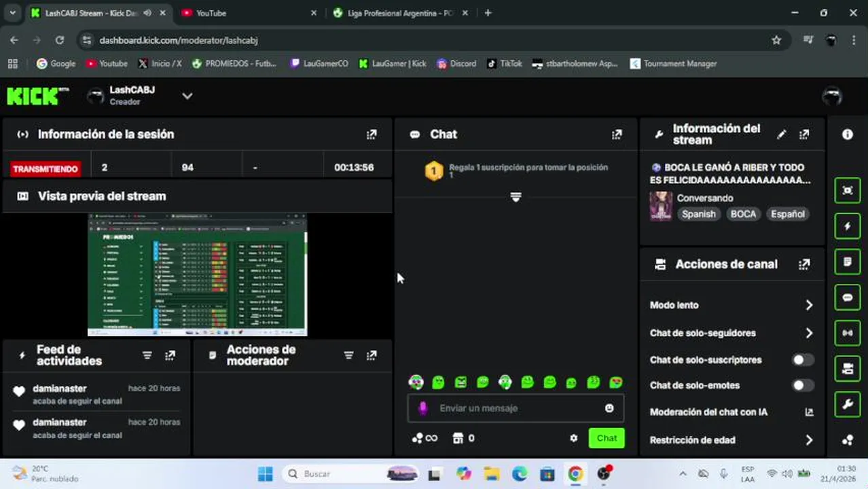Expand Modo lento options
This screenshot has width=868, height=489.
coord(809,305)
